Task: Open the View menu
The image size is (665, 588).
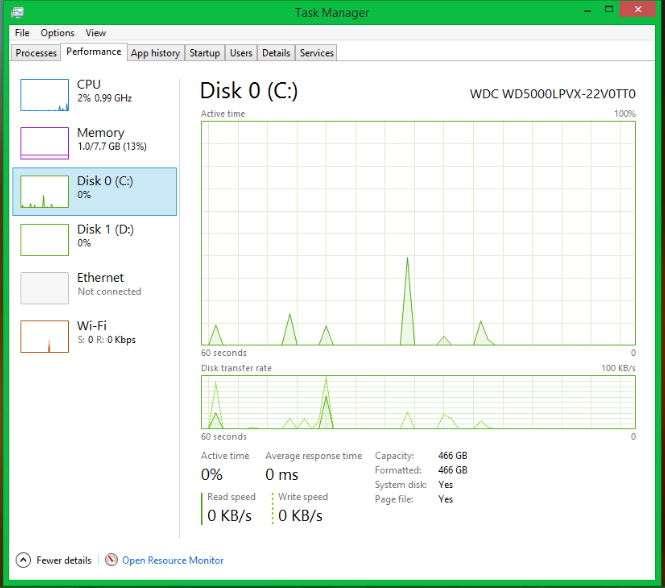Action: pyautogui.click(x=95, y=33)
